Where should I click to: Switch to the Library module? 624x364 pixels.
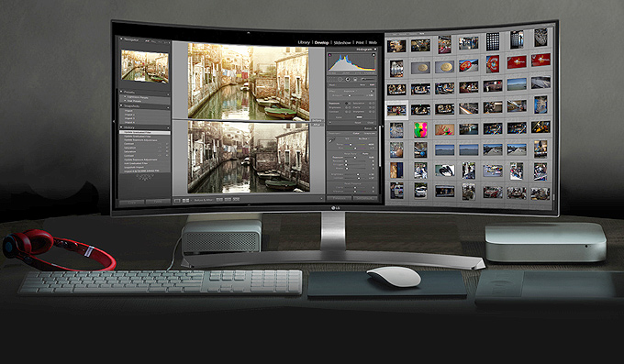pos(304,42)
